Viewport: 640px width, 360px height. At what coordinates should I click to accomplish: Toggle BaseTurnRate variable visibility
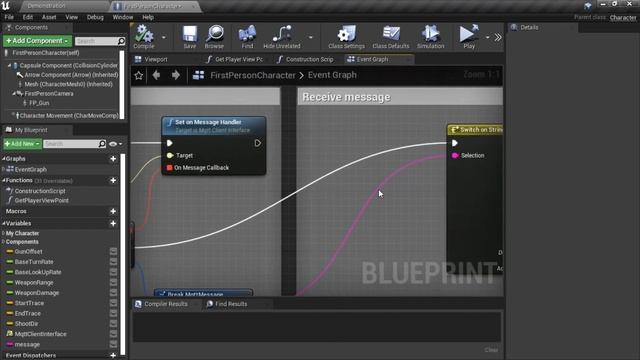coord(113,262)
